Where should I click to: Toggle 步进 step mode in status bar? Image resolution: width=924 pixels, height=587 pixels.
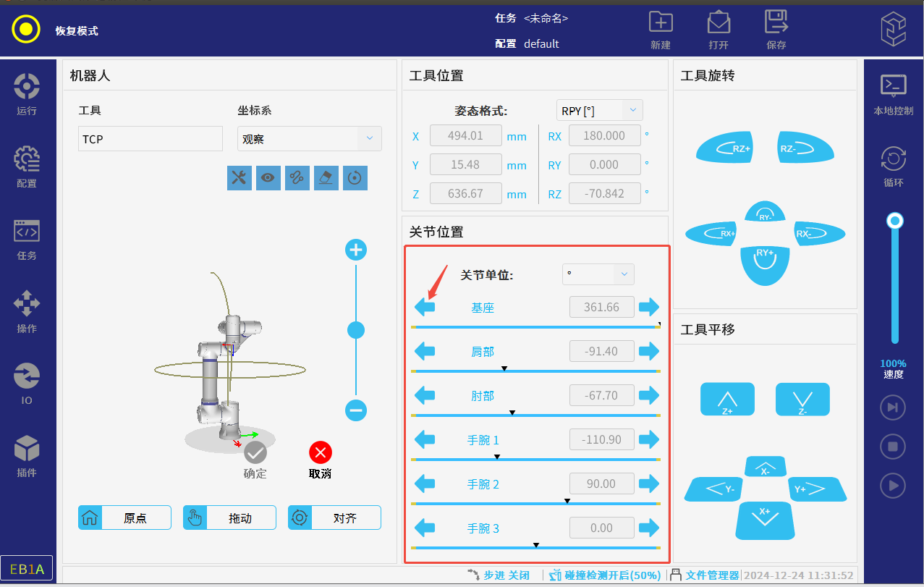click(499, 575)
